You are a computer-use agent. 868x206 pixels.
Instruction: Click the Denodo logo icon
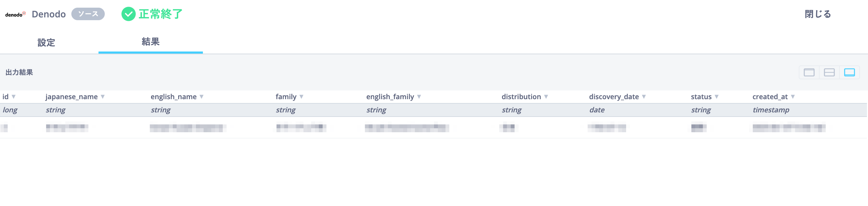click(15, 14)
